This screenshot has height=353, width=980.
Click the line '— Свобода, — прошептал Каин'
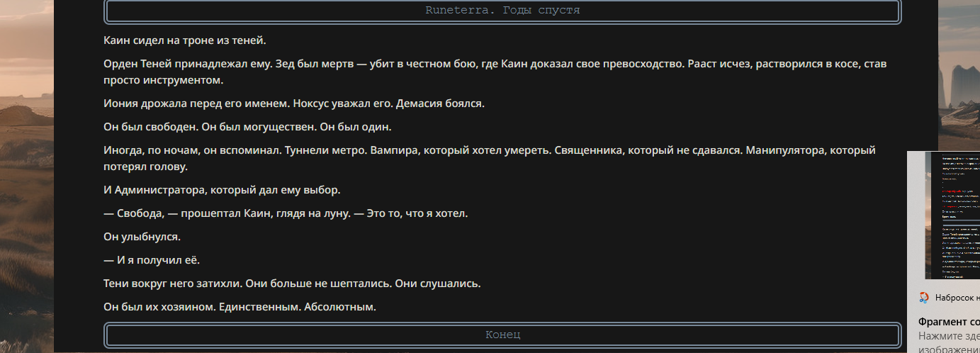(x=286, y=213)
